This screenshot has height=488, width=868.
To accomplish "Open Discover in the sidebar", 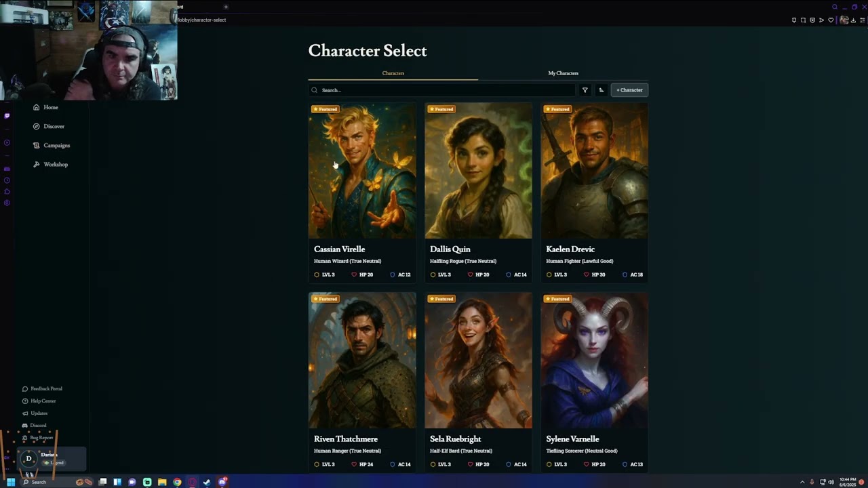I will coord(48,126).
